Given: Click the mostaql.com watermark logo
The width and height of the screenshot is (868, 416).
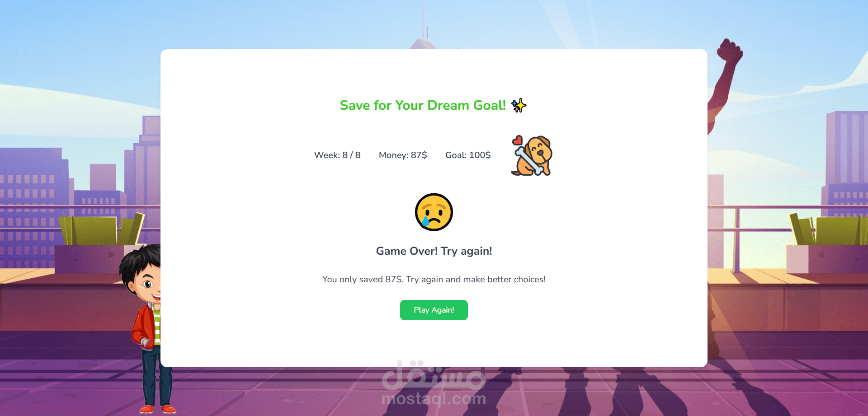Looking at the screenshot, I should (434, 383).
